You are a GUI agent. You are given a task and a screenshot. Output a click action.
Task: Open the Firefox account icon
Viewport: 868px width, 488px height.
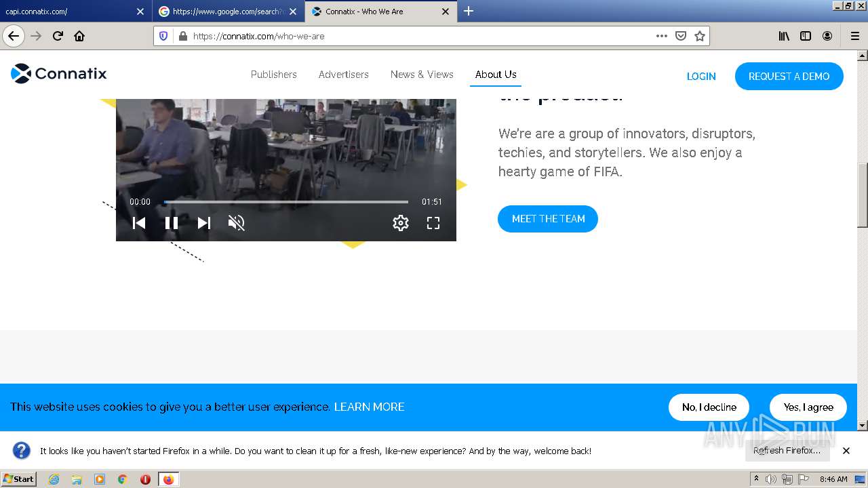coord(827,36)
